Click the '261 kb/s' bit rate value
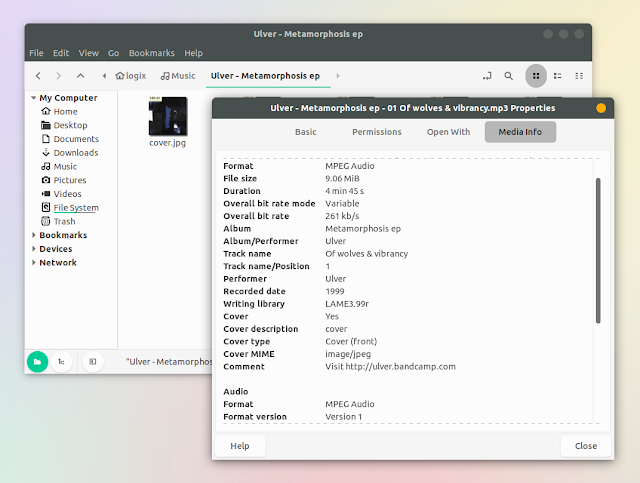The width and height of the screenshot is (640, 483). [342, 216]
